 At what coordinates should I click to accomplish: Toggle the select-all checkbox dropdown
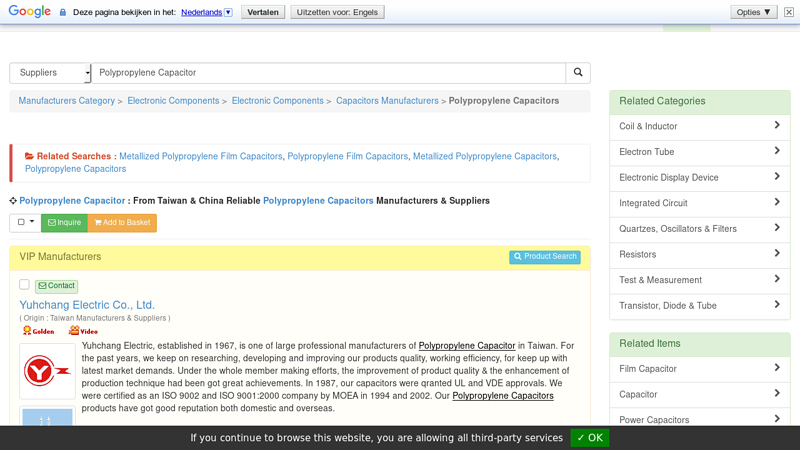pos(26,223)
